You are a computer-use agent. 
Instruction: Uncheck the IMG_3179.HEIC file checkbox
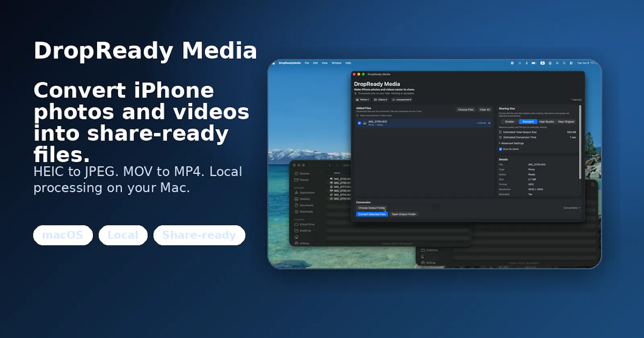click(x=359, y=123)
